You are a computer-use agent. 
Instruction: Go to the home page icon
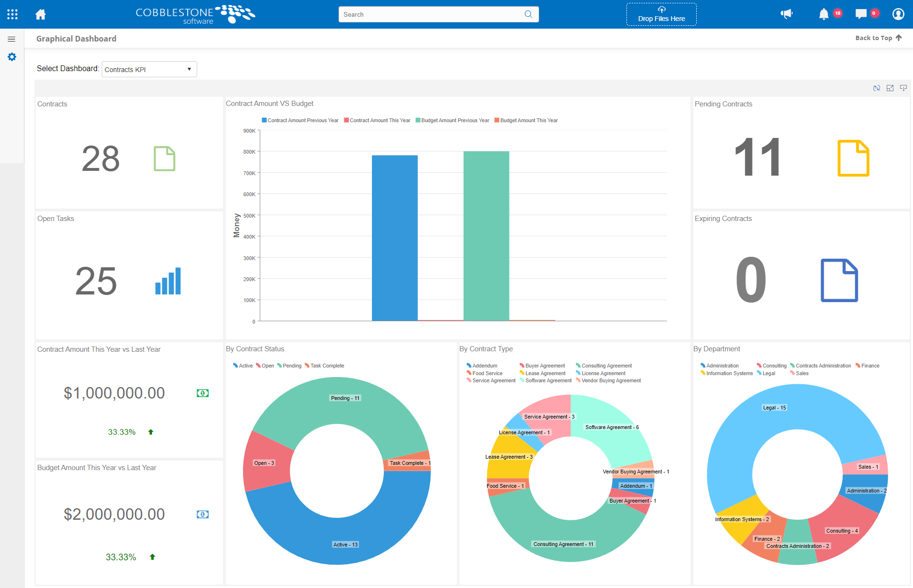pos(41,14)
